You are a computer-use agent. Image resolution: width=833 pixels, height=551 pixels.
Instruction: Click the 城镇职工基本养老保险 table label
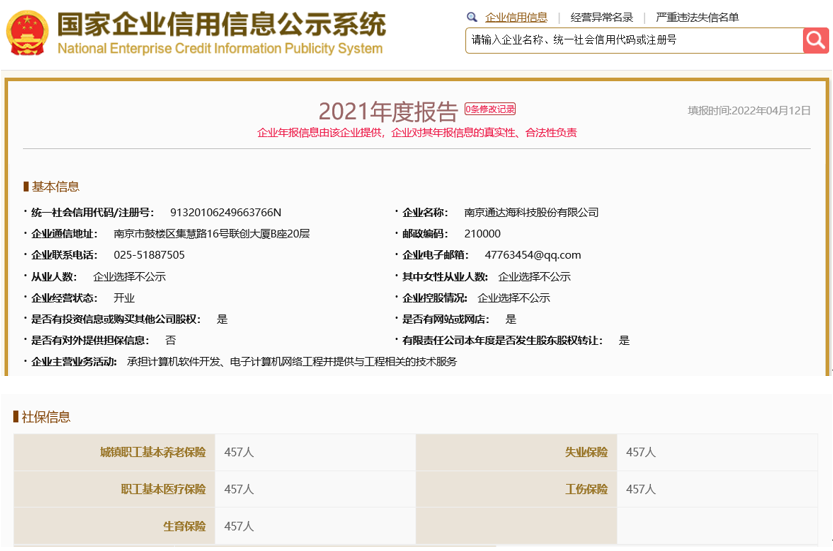[x=152, y=452]
